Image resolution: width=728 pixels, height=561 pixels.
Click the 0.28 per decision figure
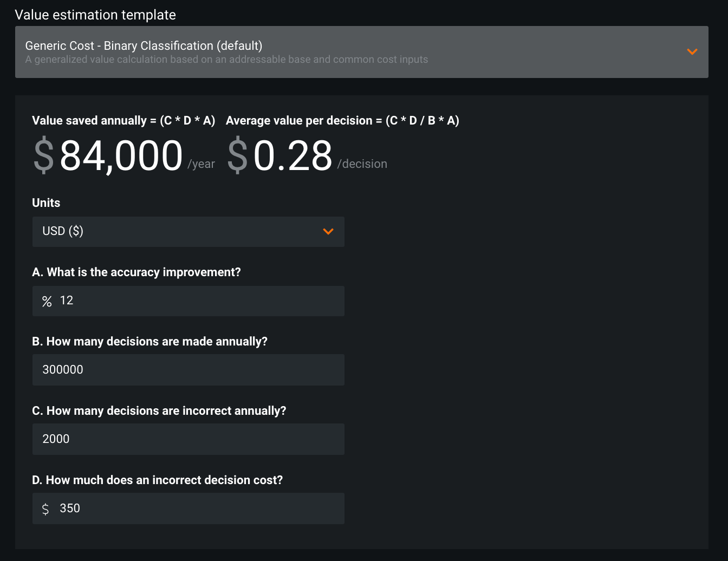click(292, 156)
